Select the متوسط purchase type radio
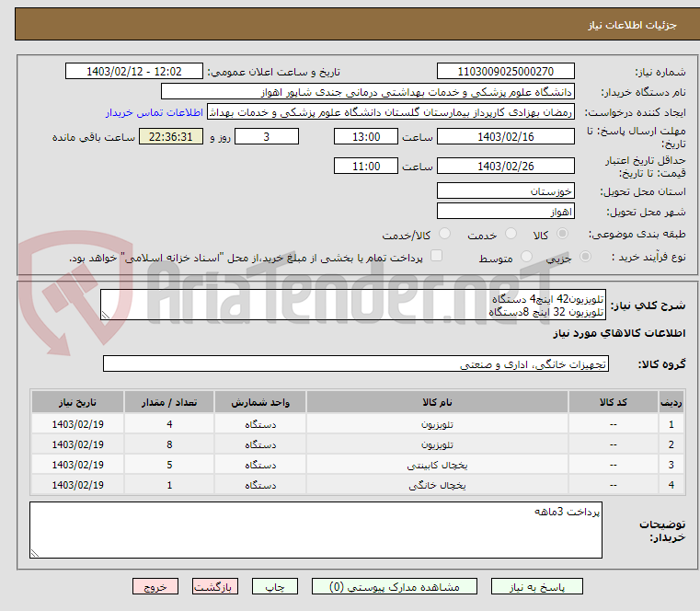This screenshot has width=700, height=611. point(527,257)
